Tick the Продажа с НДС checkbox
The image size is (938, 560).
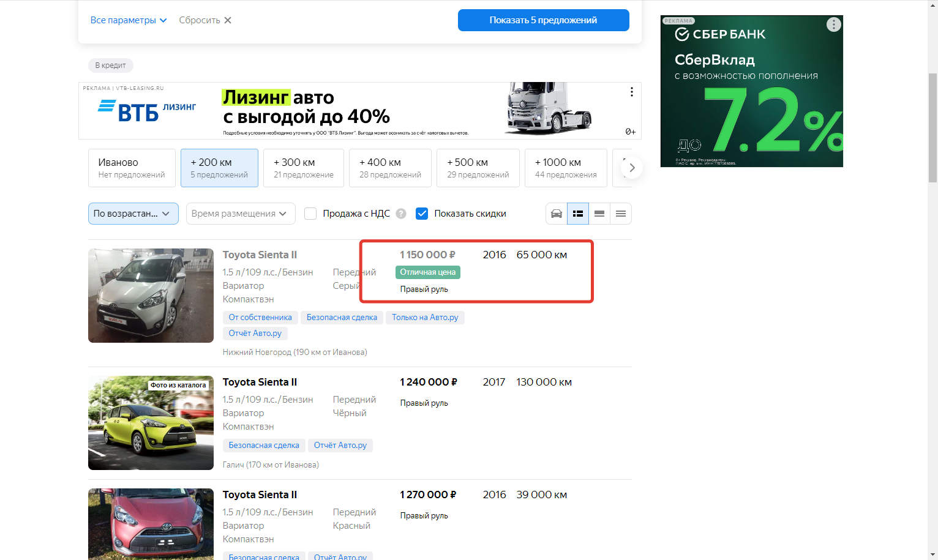pos(310,214)
